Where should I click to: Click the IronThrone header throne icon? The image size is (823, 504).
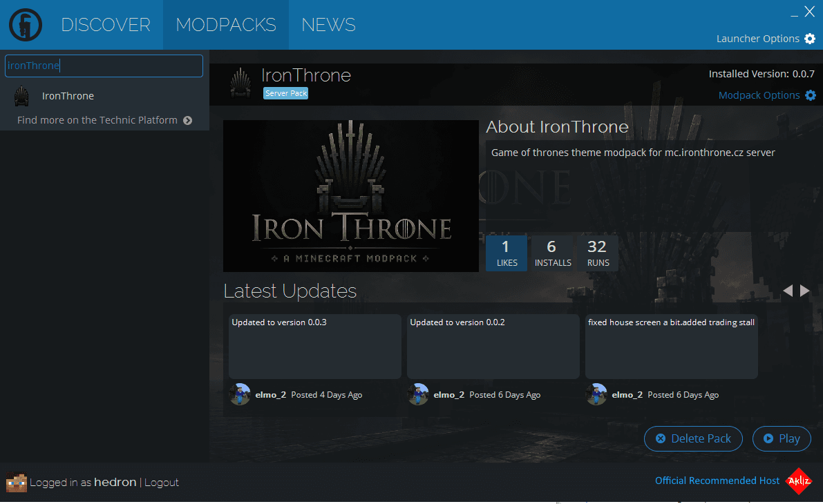[x=240, y=82]
